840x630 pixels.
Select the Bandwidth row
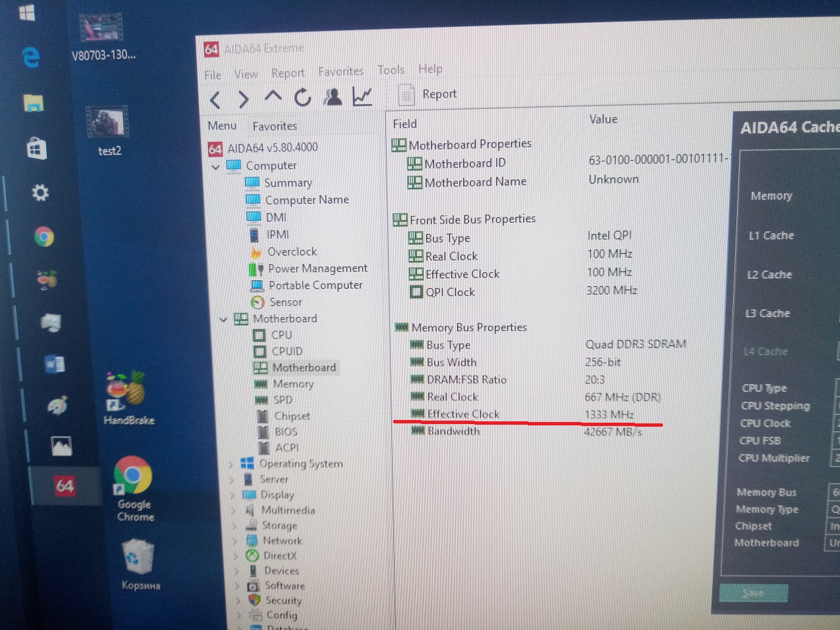(527, 431)
